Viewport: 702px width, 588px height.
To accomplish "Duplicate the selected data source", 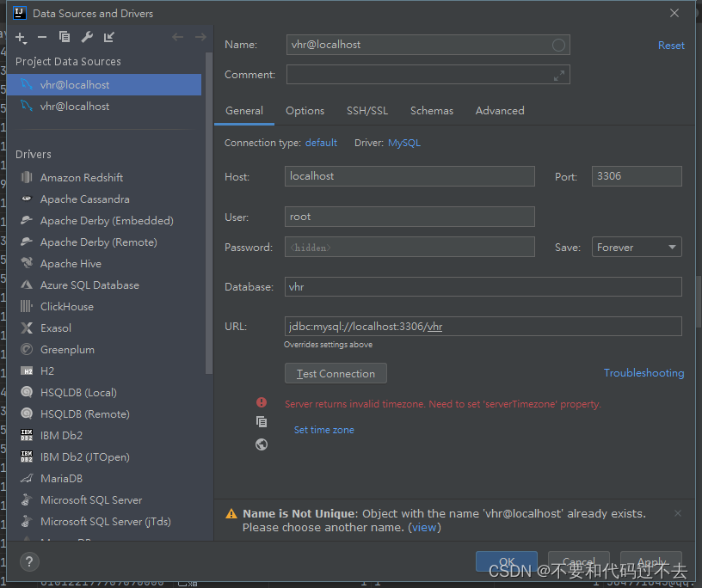I will 64,38.
